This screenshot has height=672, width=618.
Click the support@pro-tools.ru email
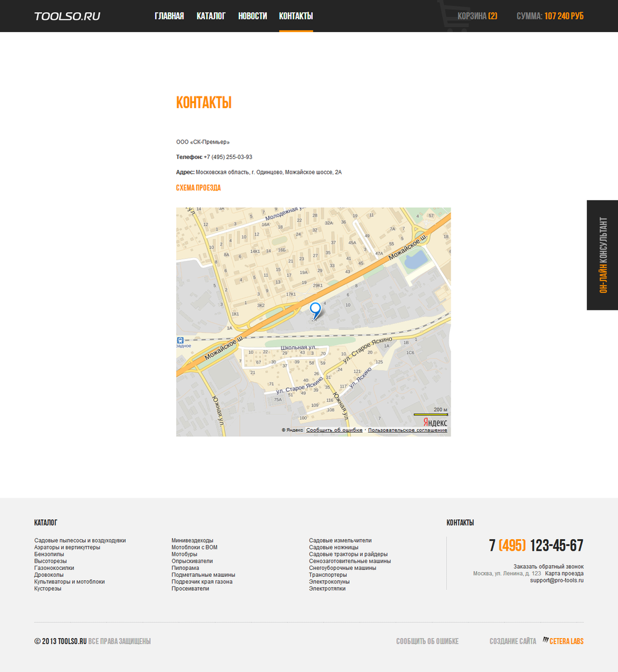[x=556, y=580]
